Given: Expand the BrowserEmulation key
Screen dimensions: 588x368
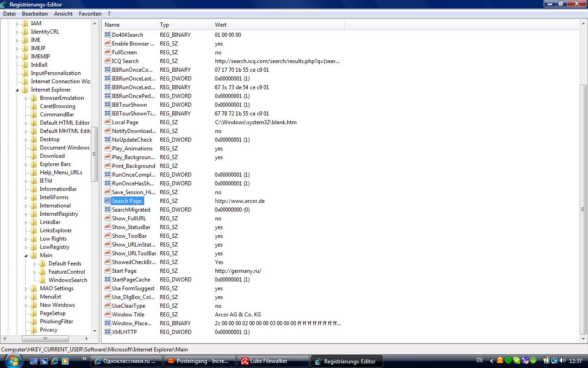Looking at the screenshot, I should coord(26,98).
